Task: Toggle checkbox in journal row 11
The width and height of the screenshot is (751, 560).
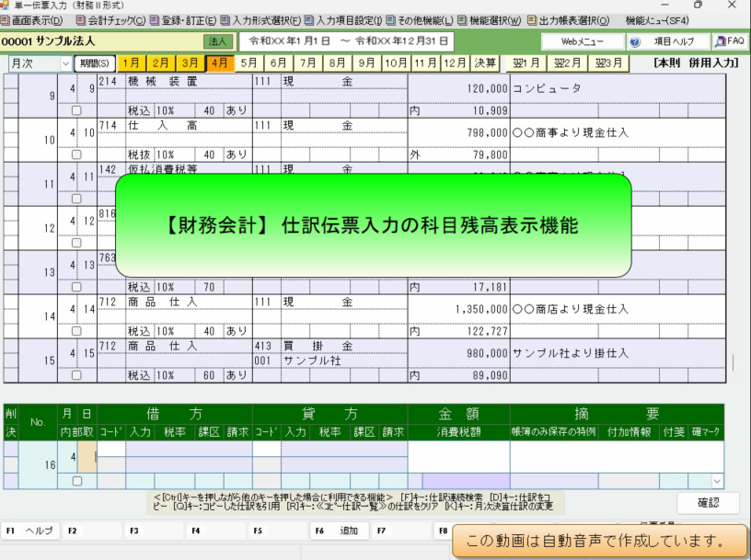Action: click(x=76, y=199)
